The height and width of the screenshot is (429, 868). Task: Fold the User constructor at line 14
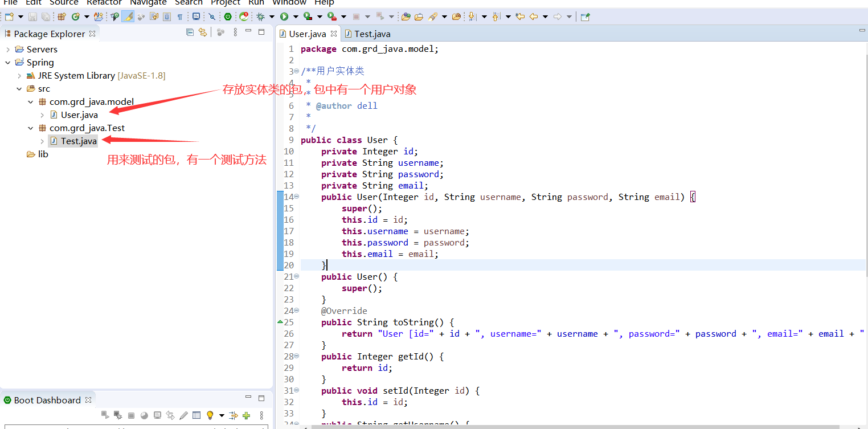tap(296, 197)
